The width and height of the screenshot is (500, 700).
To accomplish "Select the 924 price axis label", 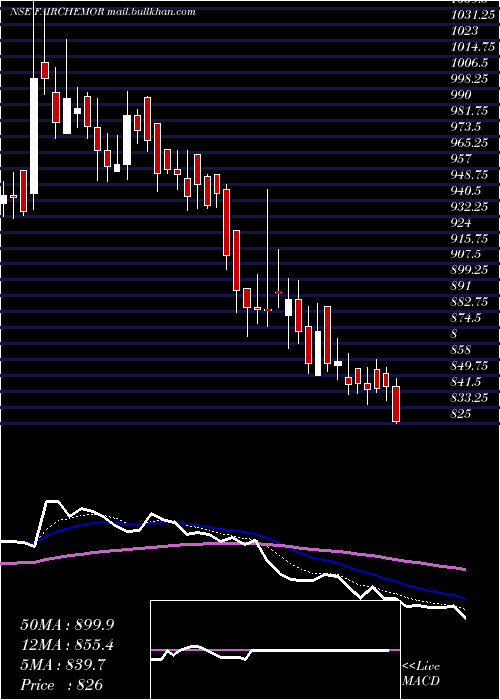I will (461, 222).
